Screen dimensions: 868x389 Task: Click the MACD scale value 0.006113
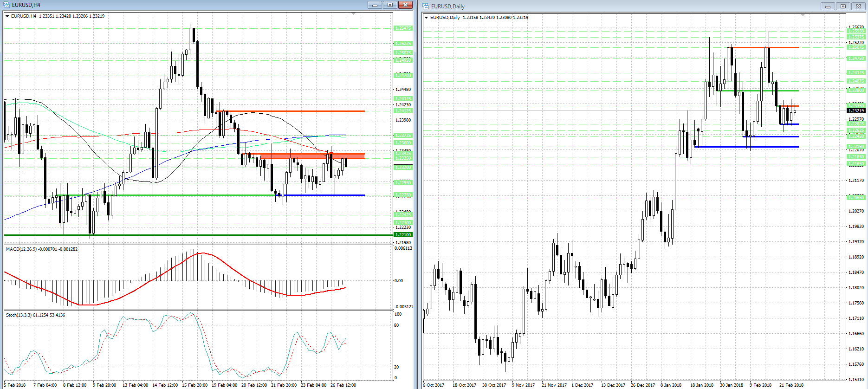point(403,248)
